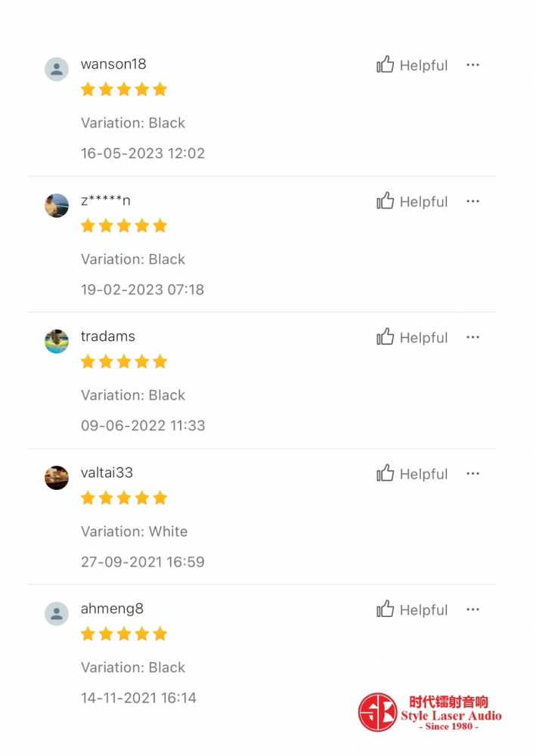Image resolution: width=536 pixels, height=756 pixels.
Task: Tap thumbs-up icon for valtai33's review
Action: (x=385, y=473)
